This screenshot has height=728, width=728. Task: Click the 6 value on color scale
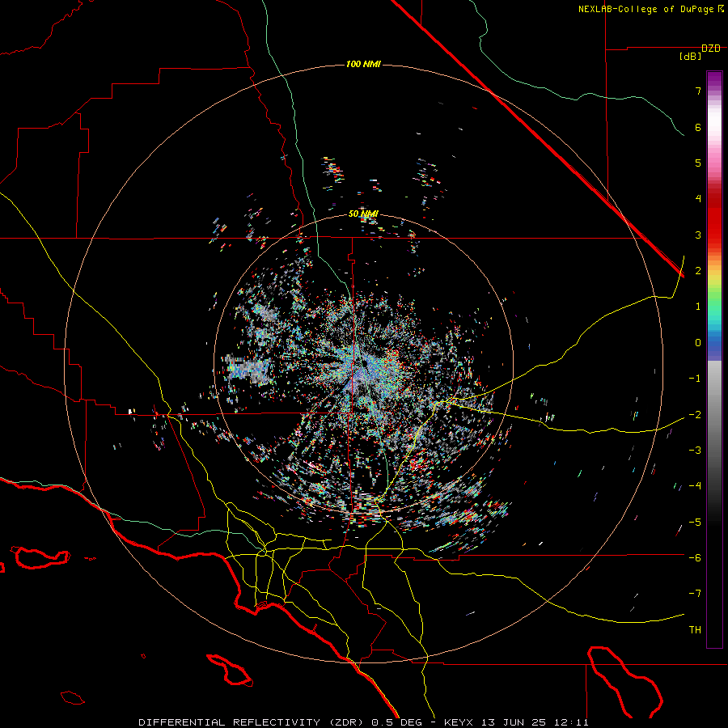tap(698, 127)
